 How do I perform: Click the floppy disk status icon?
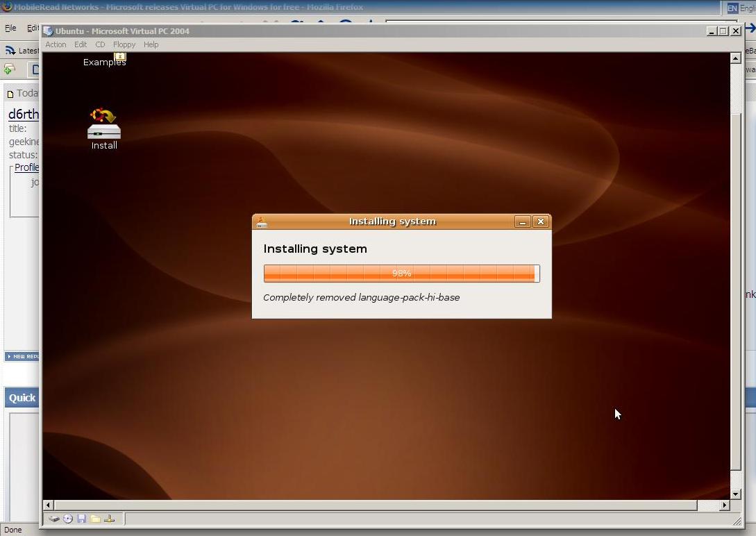tap(81, 519)
